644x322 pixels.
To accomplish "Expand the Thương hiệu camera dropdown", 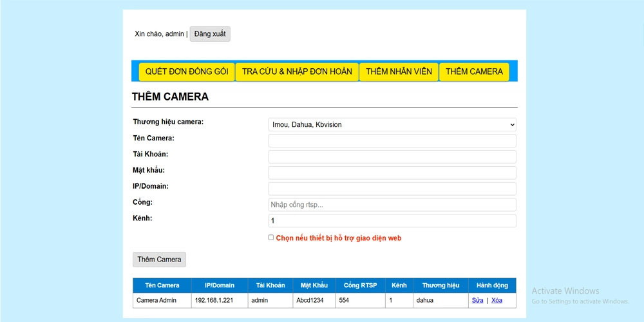I will tap(392, 125).
